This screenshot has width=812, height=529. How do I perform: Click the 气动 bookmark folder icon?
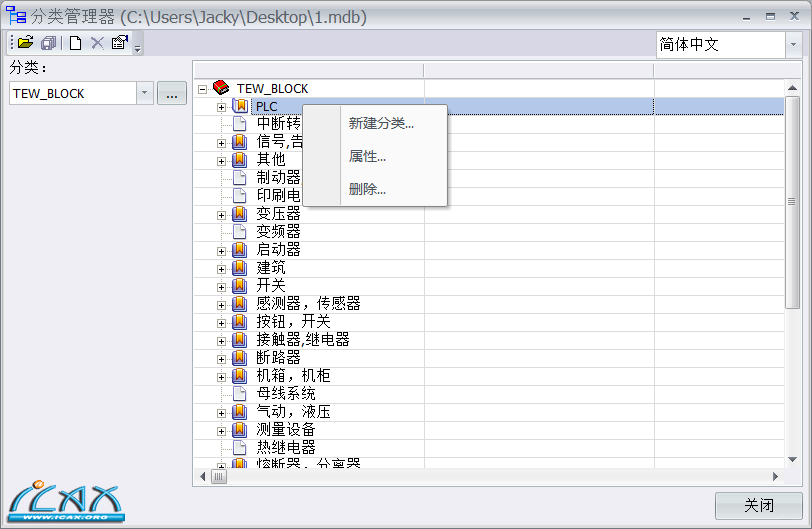[x=239, y=412]
